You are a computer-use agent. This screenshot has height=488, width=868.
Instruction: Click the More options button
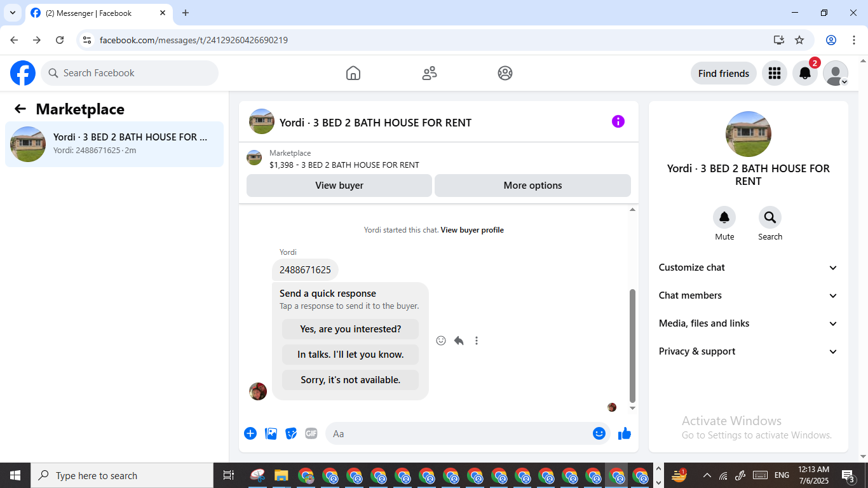click(x=532, y=186)
